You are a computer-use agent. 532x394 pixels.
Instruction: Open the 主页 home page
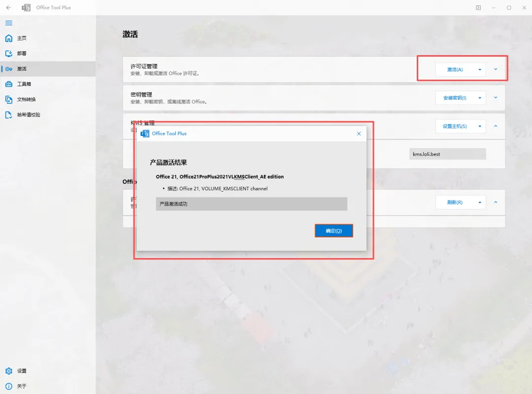(x=48, y=38)
